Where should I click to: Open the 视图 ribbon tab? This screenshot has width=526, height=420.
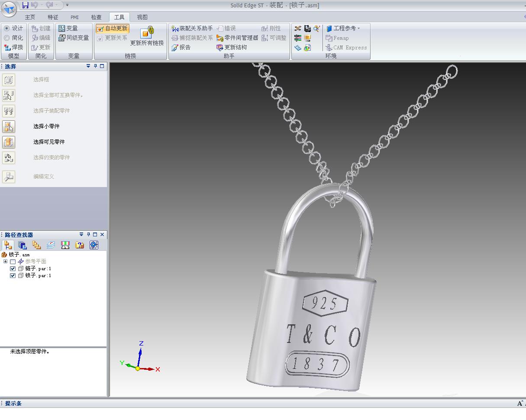142,17
